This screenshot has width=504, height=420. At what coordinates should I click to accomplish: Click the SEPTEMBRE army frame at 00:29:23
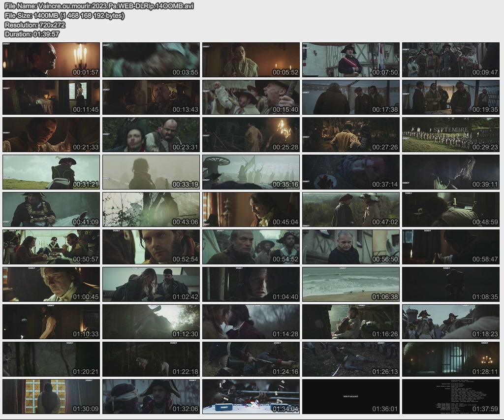[450, 134]
